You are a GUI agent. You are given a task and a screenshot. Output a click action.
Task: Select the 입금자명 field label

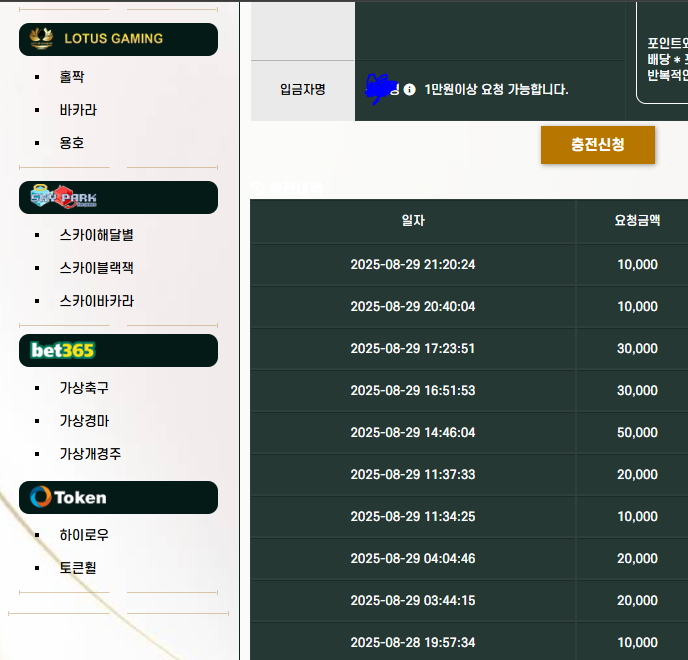pos(303,90)
